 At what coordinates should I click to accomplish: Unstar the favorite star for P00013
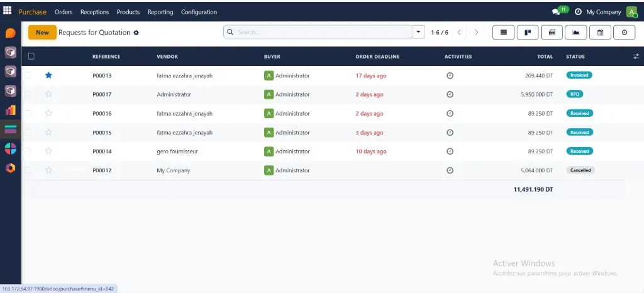[48, 75]
